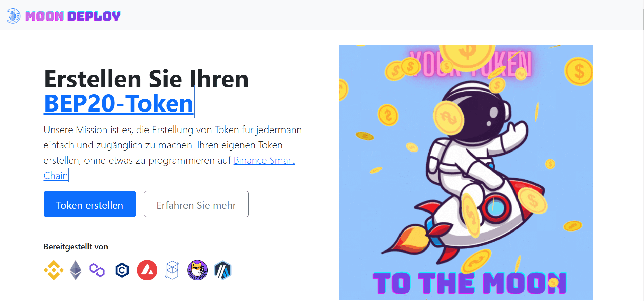The width and height of the screenshot is (644, 301).
Task: Select the Binance BNB chain icon
Action: (x=54, y=270)
